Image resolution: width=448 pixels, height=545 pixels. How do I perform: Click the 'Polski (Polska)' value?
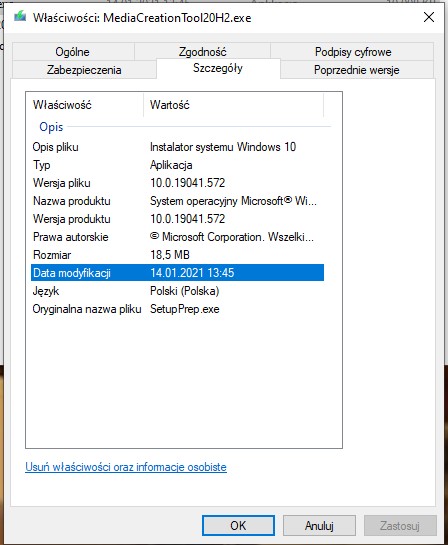(x=185, y=291)
